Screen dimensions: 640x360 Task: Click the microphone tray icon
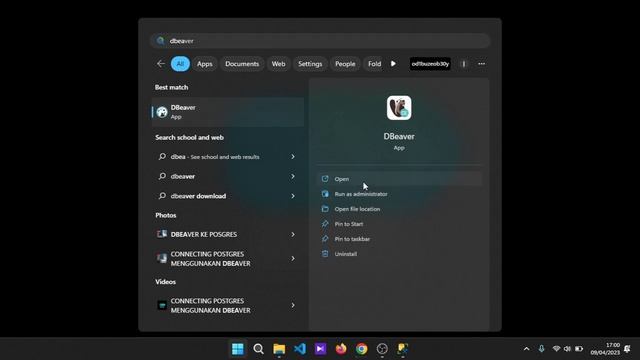pyautogui.click(x=541, y=349)
